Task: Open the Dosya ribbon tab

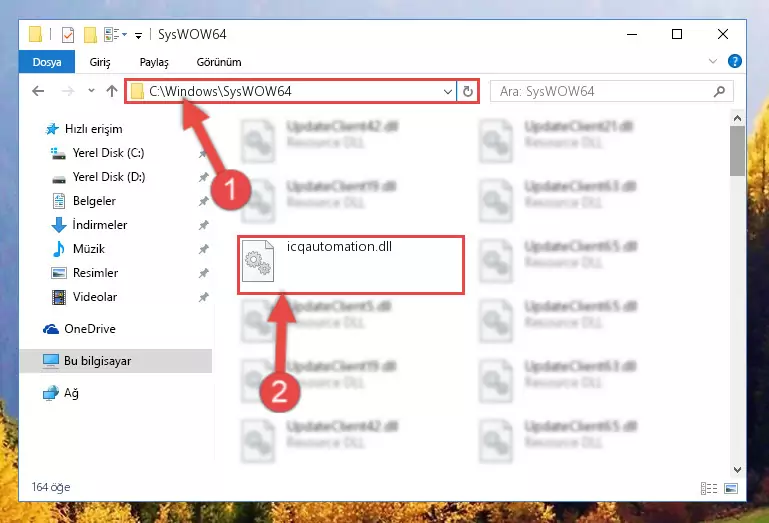Action: coord(47,62)
